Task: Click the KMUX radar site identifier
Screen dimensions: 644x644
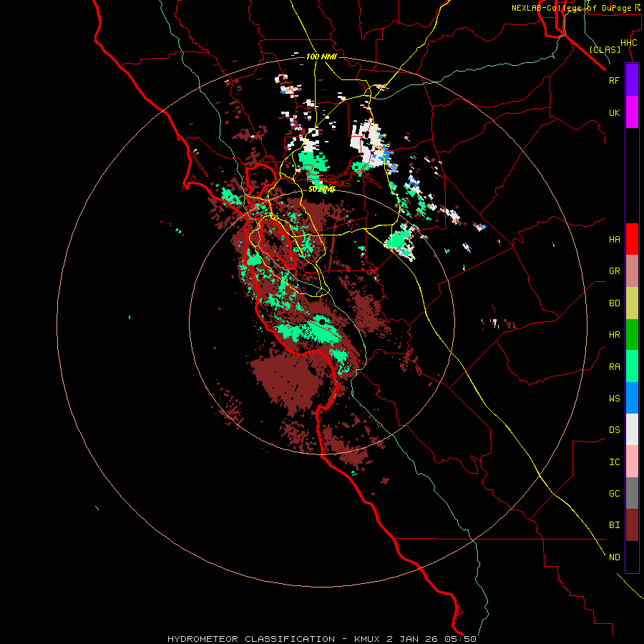Action: click(368, 639)
